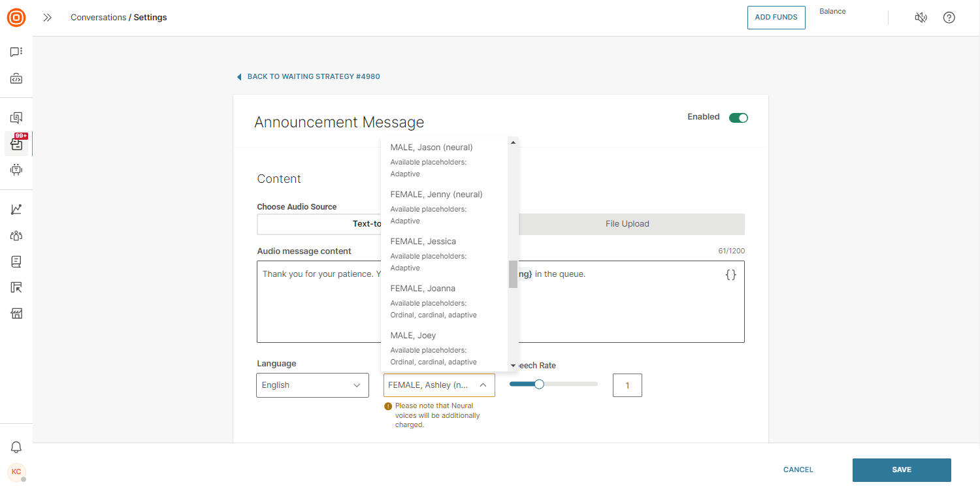The width and height of the screenshot is (980, 495).
Task: Open the Conversations icon with 99+ badge
Action: tap(16, 144)
